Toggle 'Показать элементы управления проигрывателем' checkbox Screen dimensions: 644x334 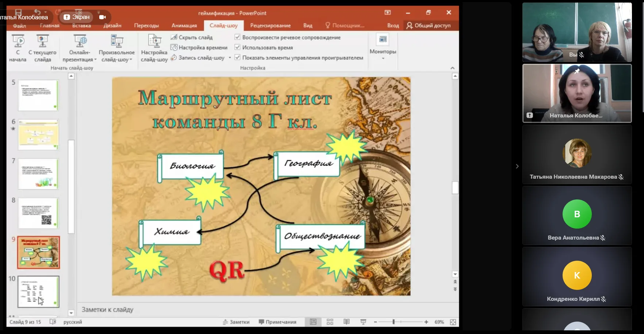click(x=238, y=58)
